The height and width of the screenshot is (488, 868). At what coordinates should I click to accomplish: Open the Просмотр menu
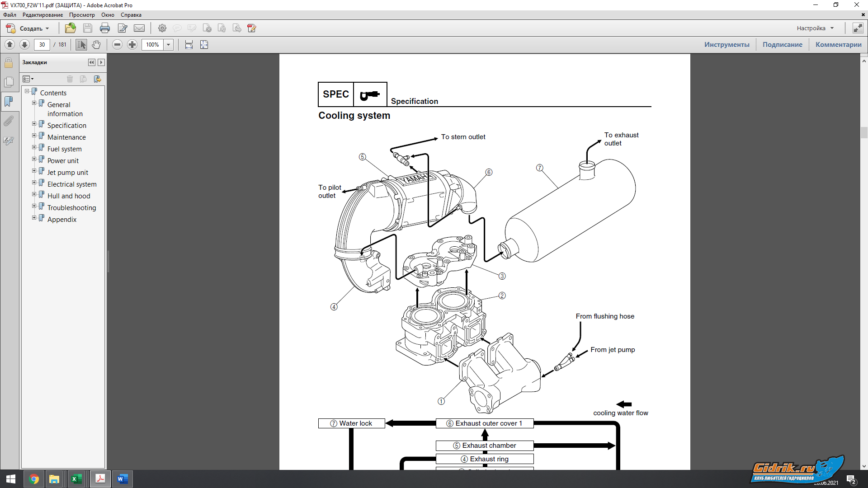[82, 15]
